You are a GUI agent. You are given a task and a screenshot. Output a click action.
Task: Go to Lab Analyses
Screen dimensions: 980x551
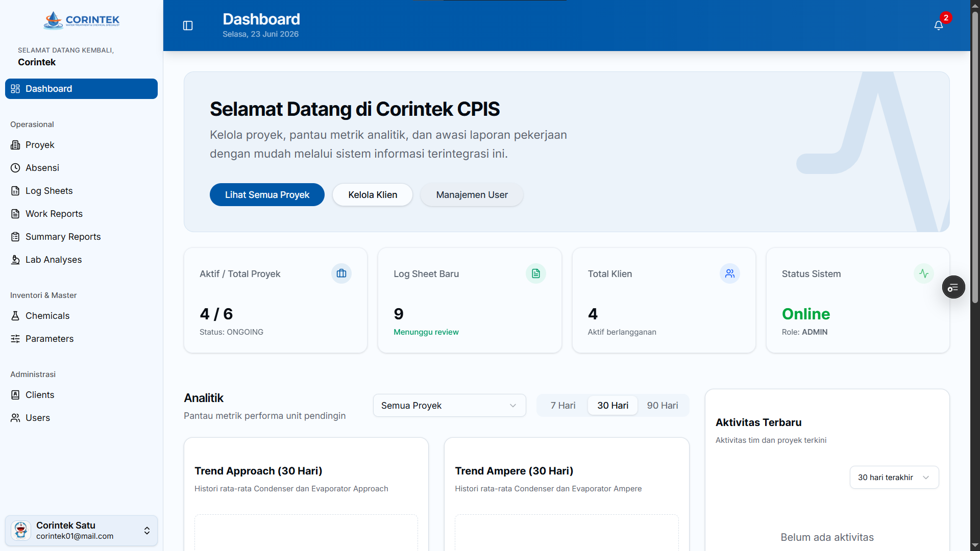click(81, 260)
